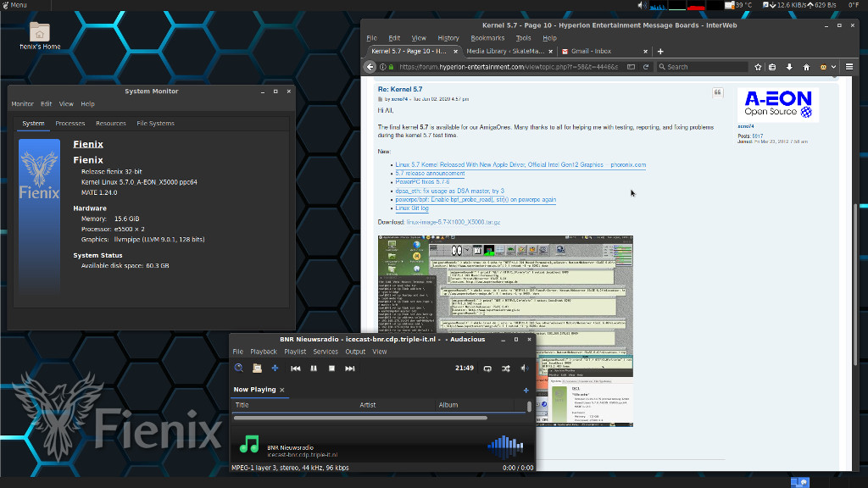
Task: Open Help menu in System Monitor
Action: point(87,104)
